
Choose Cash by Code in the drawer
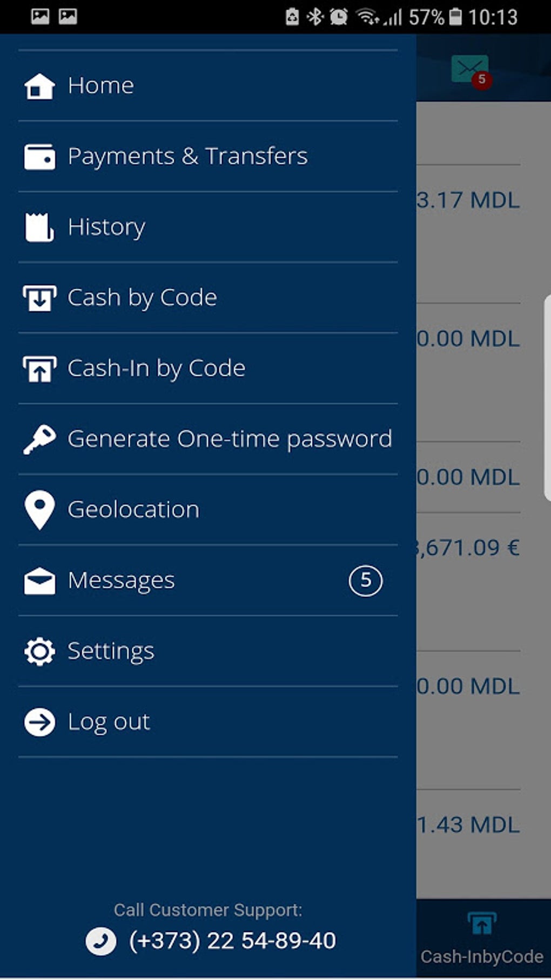click(142, 298)
